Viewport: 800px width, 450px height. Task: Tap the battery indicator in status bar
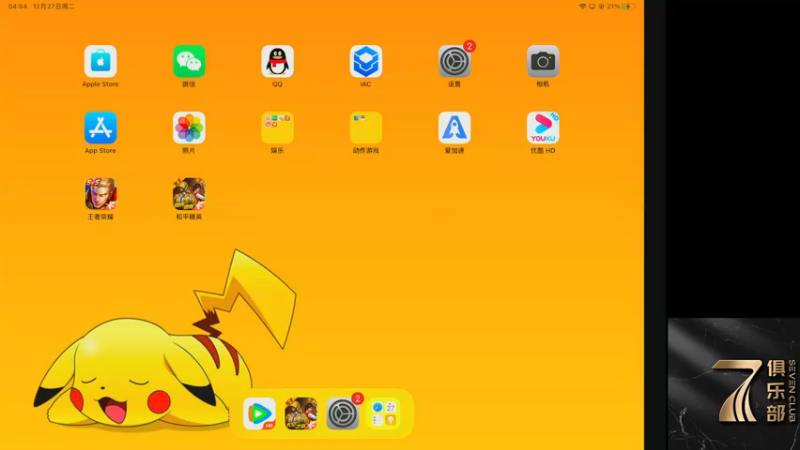tap(629, 7)
